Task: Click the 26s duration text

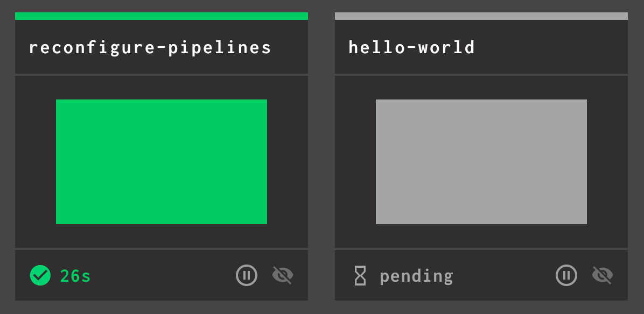Action: [x=75, y=276]
